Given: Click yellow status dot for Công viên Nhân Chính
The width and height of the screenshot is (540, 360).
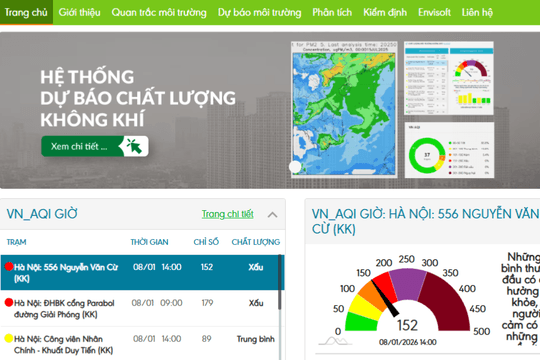Looking at the screenshot, I should pos(9,338).
